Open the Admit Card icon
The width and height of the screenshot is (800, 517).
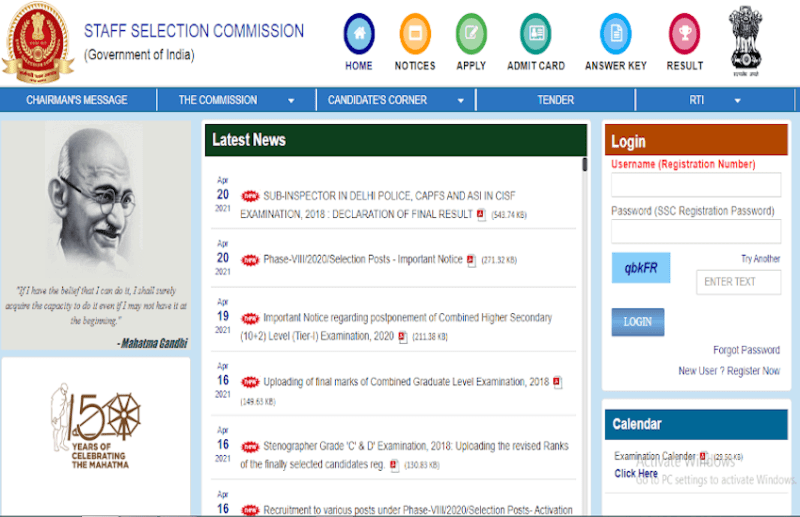pyautogui.click(x=536, y=33)
